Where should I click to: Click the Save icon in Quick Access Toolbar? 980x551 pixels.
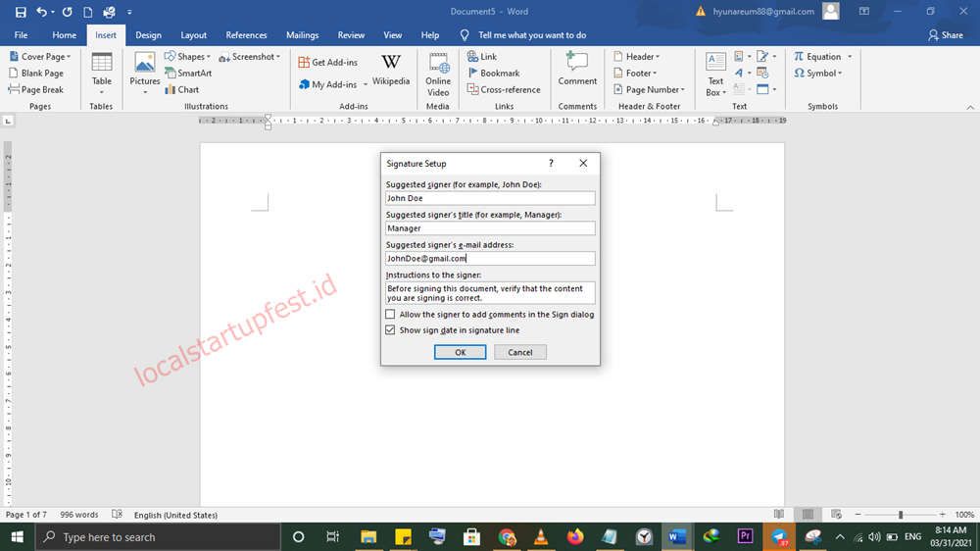(21, 12)
